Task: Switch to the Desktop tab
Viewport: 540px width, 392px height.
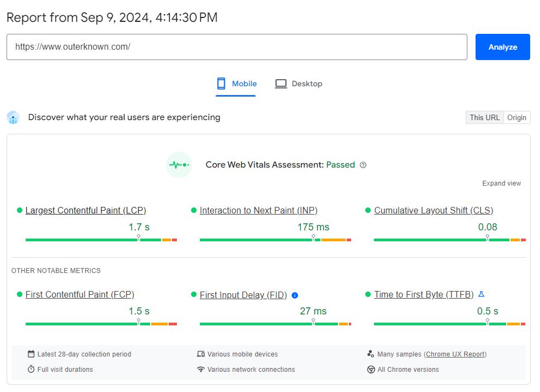Action: [299, 84]
